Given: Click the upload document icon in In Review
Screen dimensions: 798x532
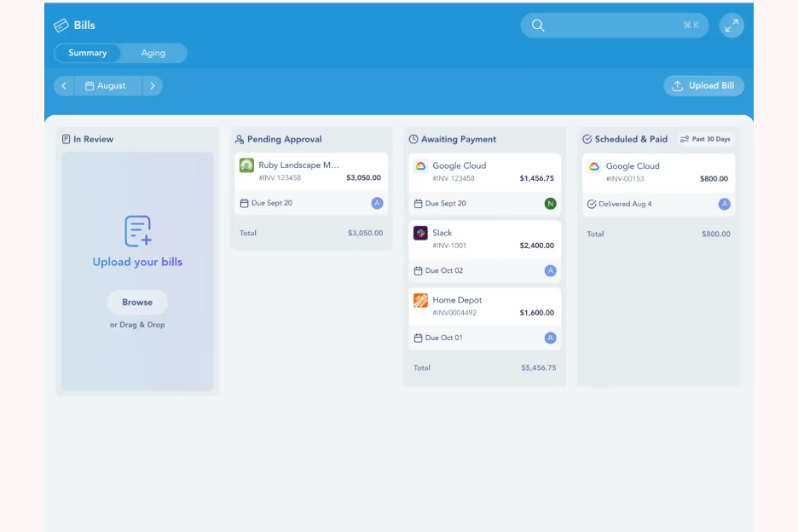Looking at the screenshot, I should coord(137,231).
